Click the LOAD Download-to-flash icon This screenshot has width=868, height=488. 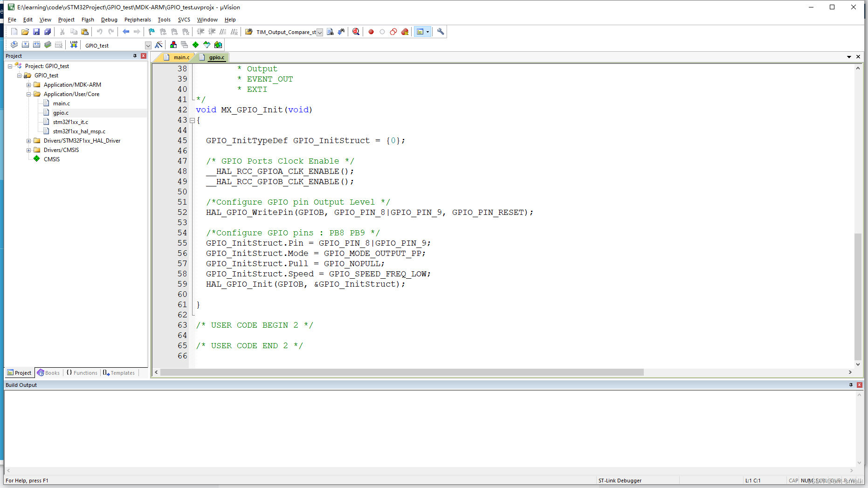74,44
